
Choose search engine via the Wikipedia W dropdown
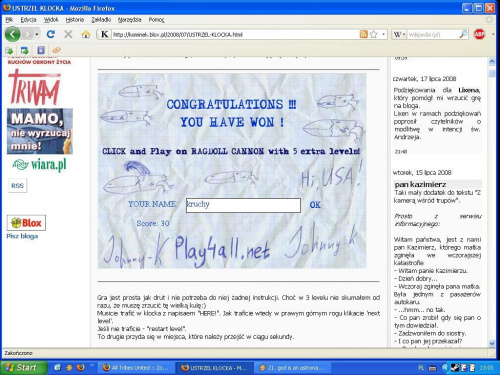399,34
